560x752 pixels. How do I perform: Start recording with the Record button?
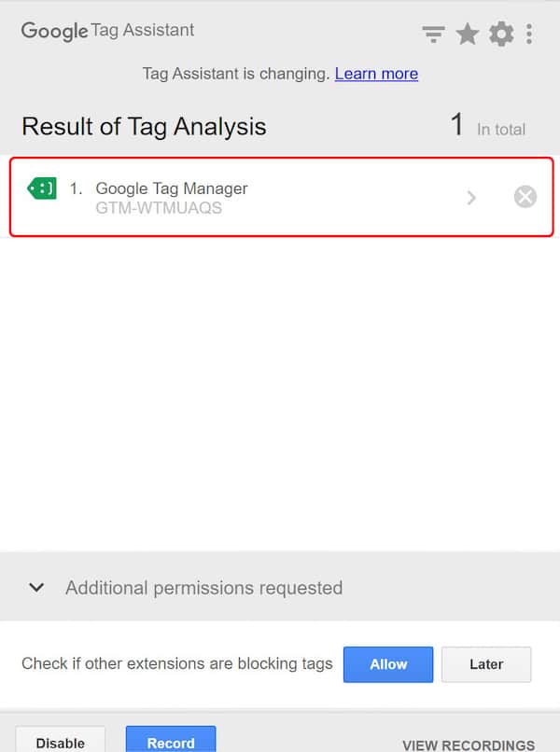point(171,743)
